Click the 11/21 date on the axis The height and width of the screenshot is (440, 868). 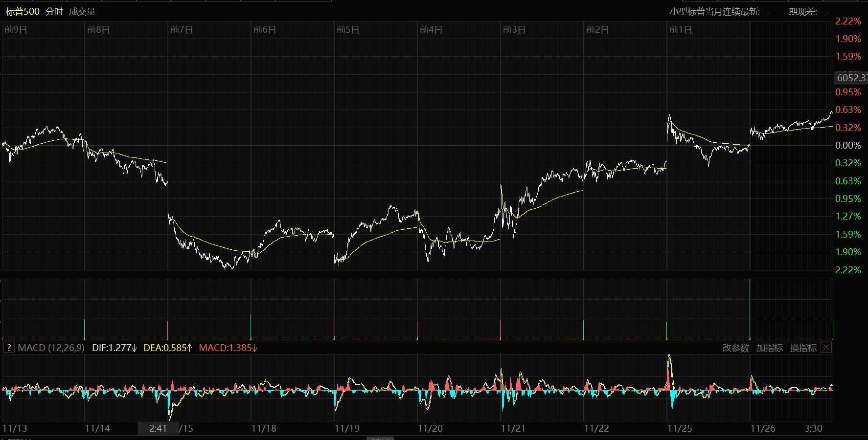[x=513, y=428]
